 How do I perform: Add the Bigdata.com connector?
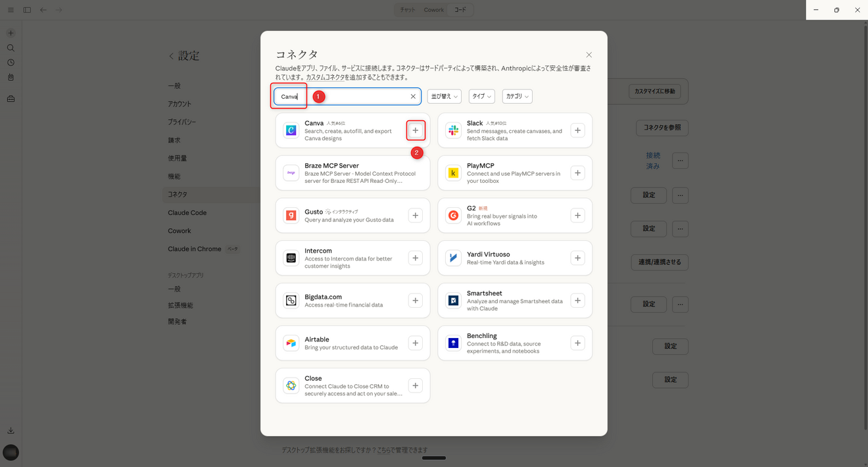[416, 301]
